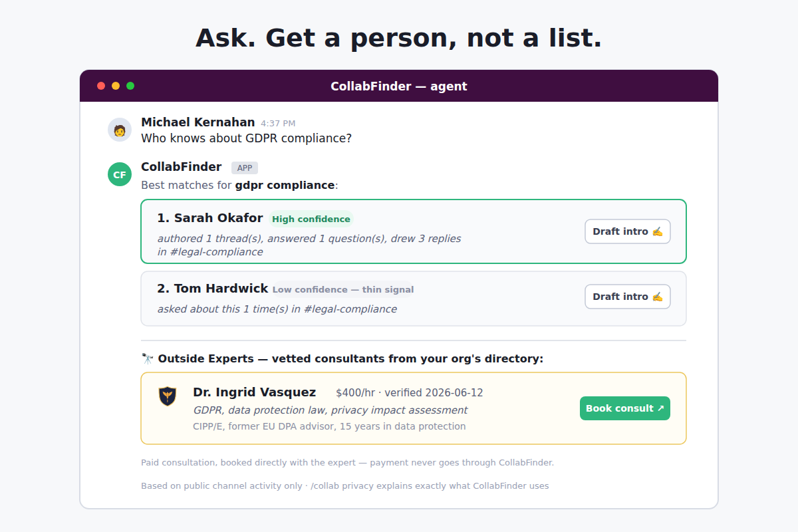Click the APP badge next to CollabFinder
Image resolution: width=798 pixels, height=532 pixels.
click(245, 168)
